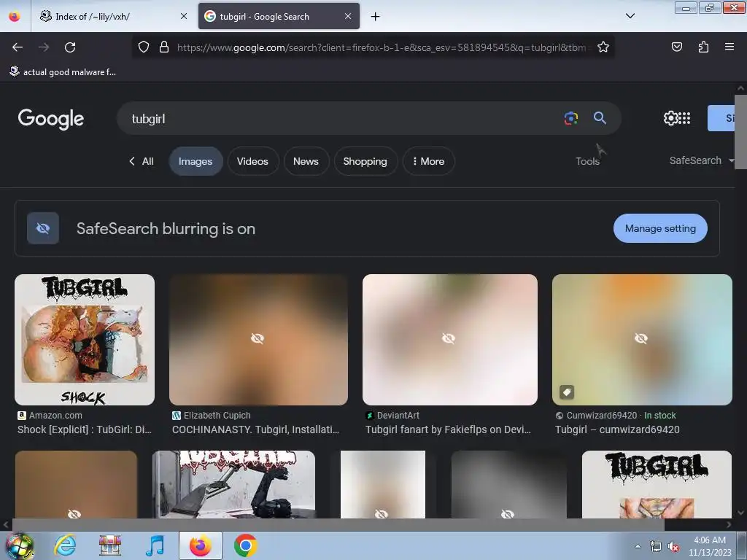Open the 'actual good malware f...' bookmark
This screenshot has height=560, width=747.
63,72
